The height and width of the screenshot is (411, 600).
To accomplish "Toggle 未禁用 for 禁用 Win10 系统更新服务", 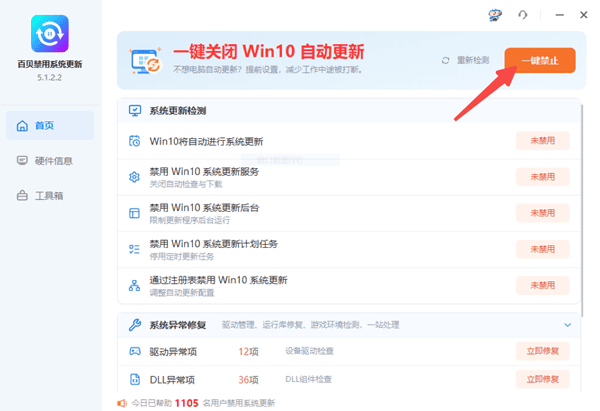I will coord(543,177).
